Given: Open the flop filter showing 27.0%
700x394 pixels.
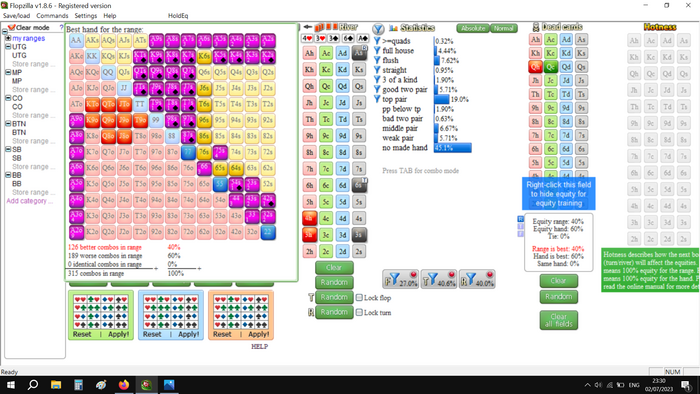Looking at the screenshot, I should pyautogui.click(x=400, y=279).
